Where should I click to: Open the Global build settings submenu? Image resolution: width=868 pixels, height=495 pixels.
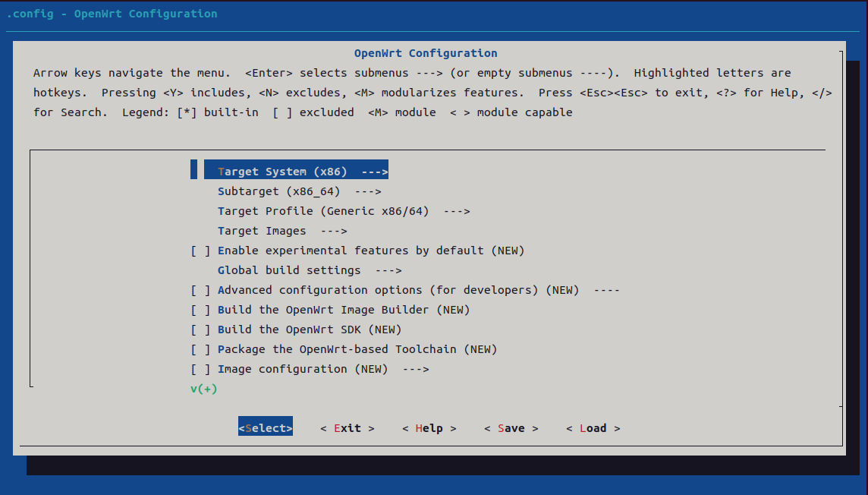(x=310, y=271)
